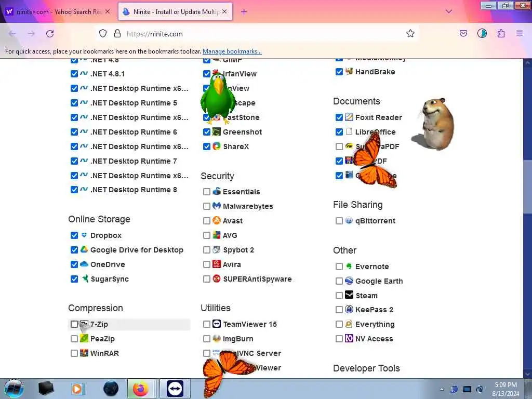Check the Evernote checkbox
Image resolution: width=532 pixels, height=399 pixels.
(x=339, y=267)
